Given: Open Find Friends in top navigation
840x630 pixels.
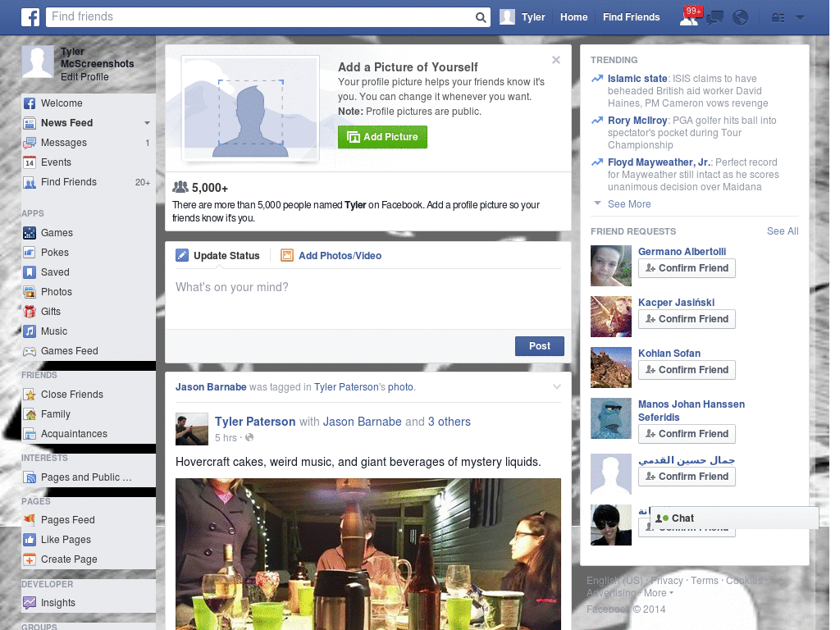Looking at the screenshot, I should (x=631, y=17).
